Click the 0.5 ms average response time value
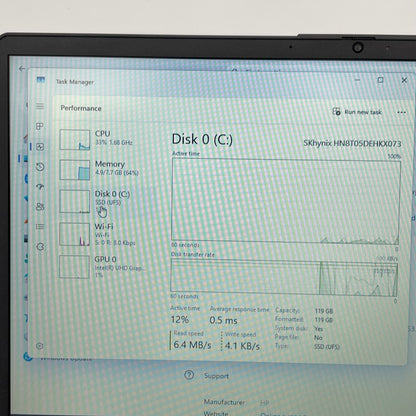Screen dimensions: 416x416 (x=223, y=320)
